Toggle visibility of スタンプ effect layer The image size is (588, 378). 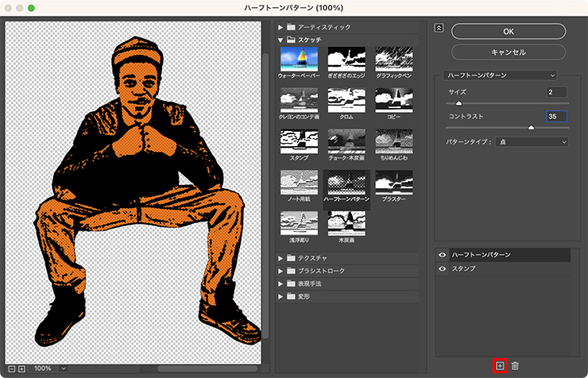pos(443,269)
